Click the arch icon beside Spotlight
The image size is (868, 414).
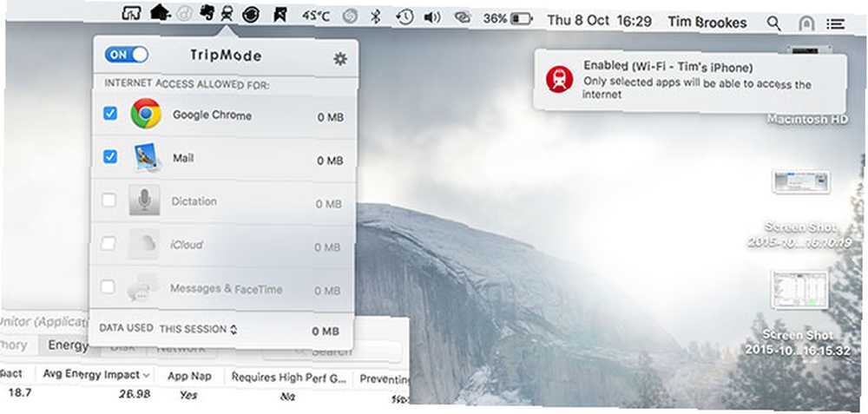click(x=806, y=23)
